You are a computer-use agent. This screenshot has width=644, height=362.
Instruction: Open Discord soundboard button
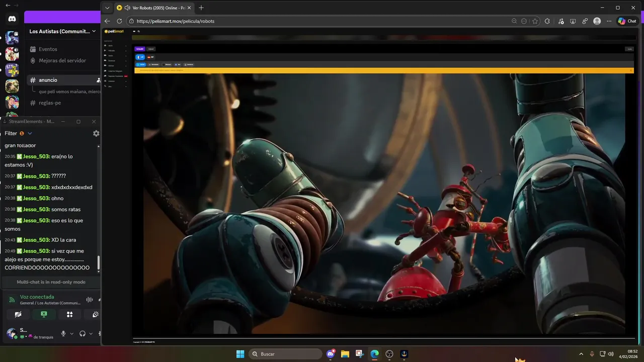click(95, 314)
